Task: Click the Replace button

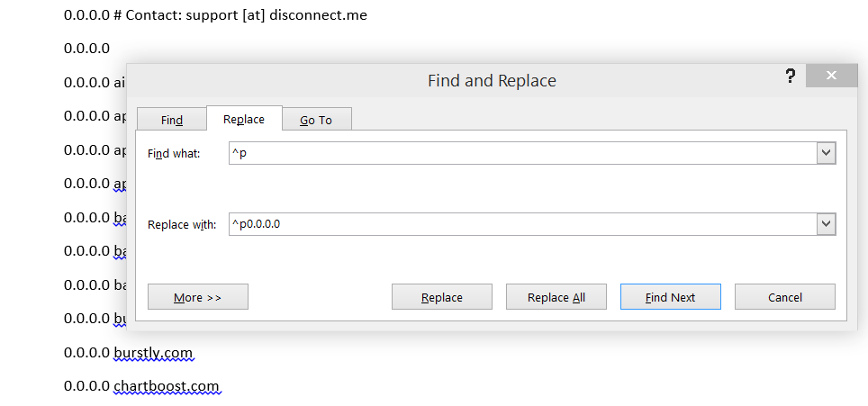Action: [442, 297]
